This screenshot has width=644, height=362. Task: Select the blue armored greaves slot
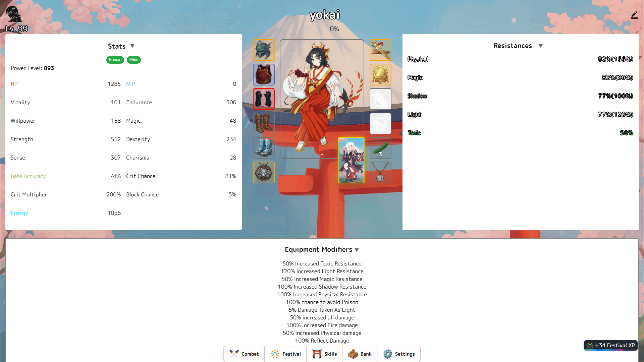point(264,148)
